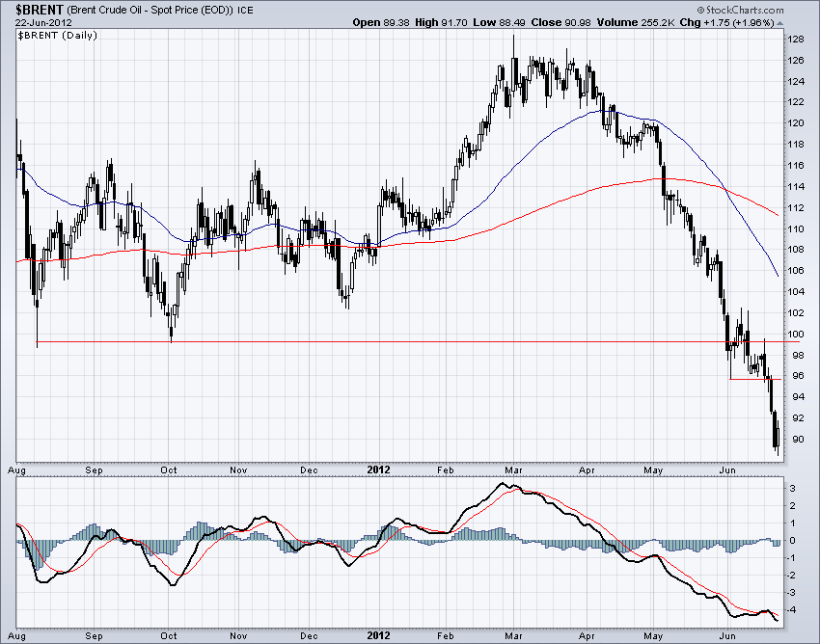Screen dimensions: 820x644
Task: Click the 90 price axis label
Action: click(x=798, y=439)
